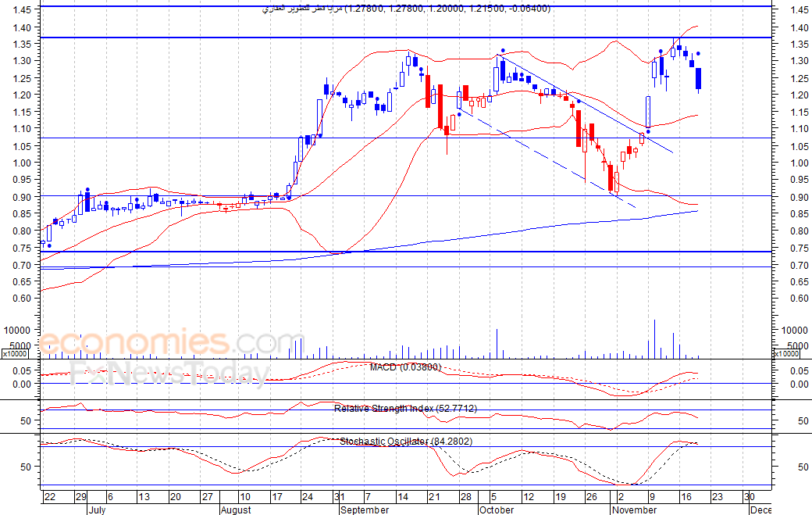Select date label 7 on time axis
The width and height of the screenshot is (812, 515).
pyautogui.click(x=368, y=497)
